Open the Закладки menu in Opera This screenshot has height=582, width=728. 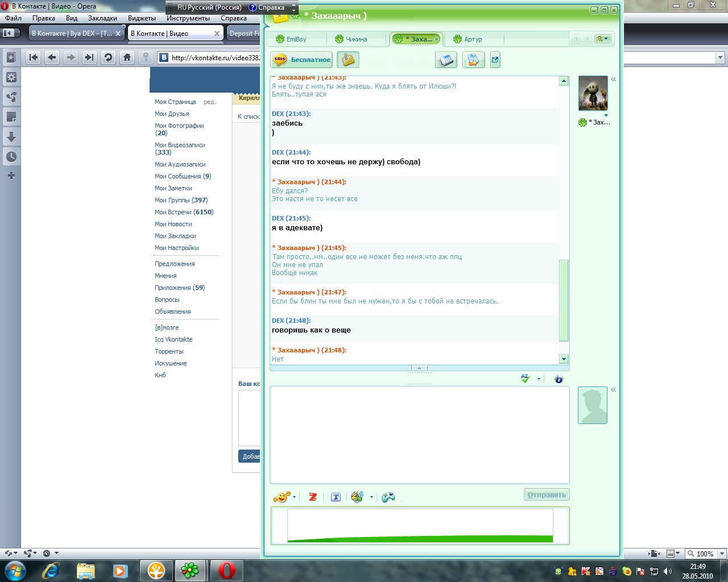(x=102, y=18)
